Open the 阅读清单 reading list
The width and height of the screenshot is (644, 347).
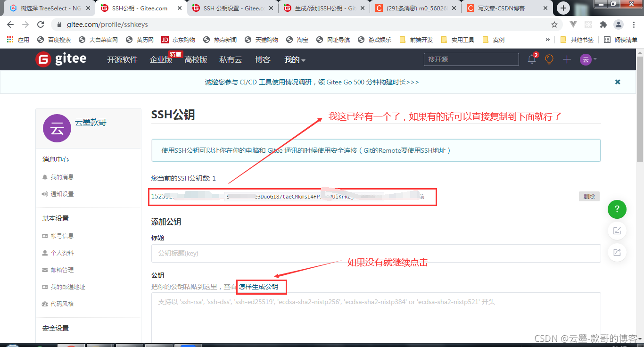pos(621,40)
